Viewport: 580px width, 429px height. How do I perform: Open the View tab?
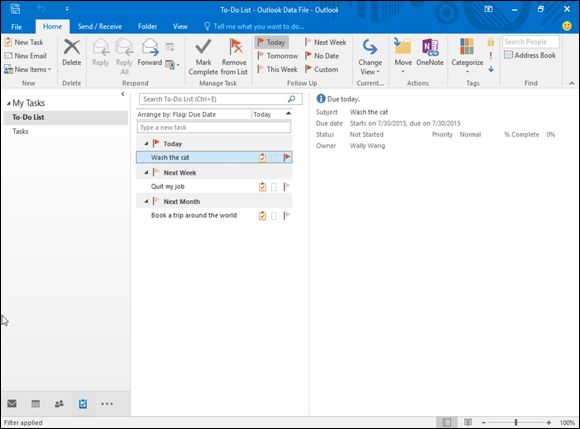pyautogui.click(x=180, y=27)
